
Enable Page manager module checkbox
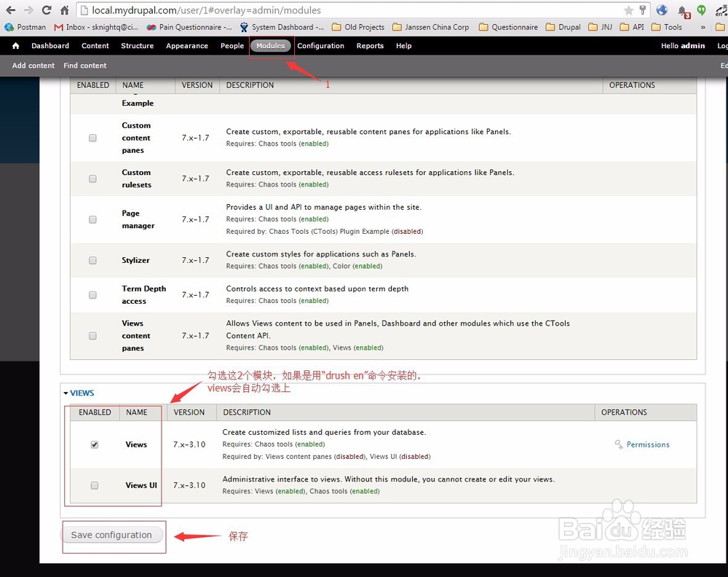pos(93,219)
